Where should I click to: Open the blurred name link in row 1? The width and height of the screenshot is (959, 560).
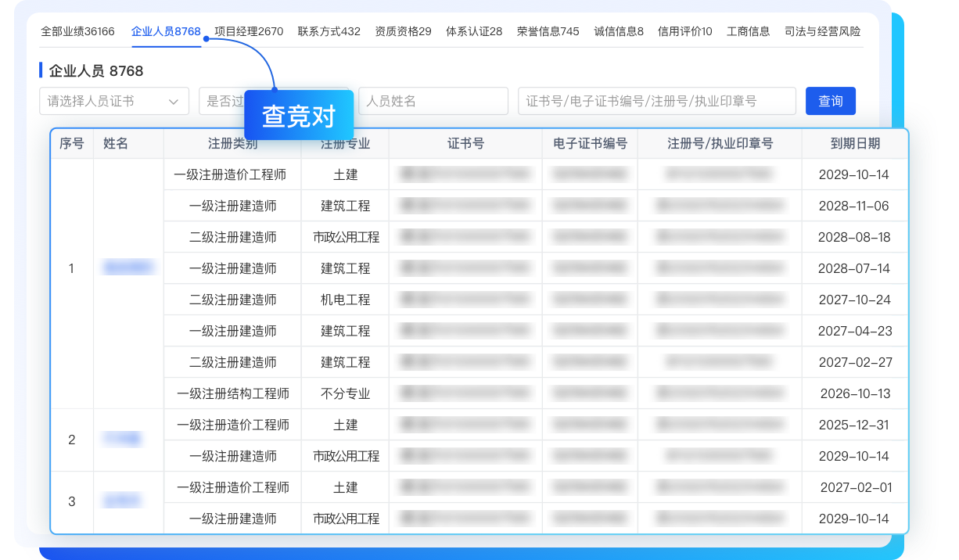tap(128, 268)
